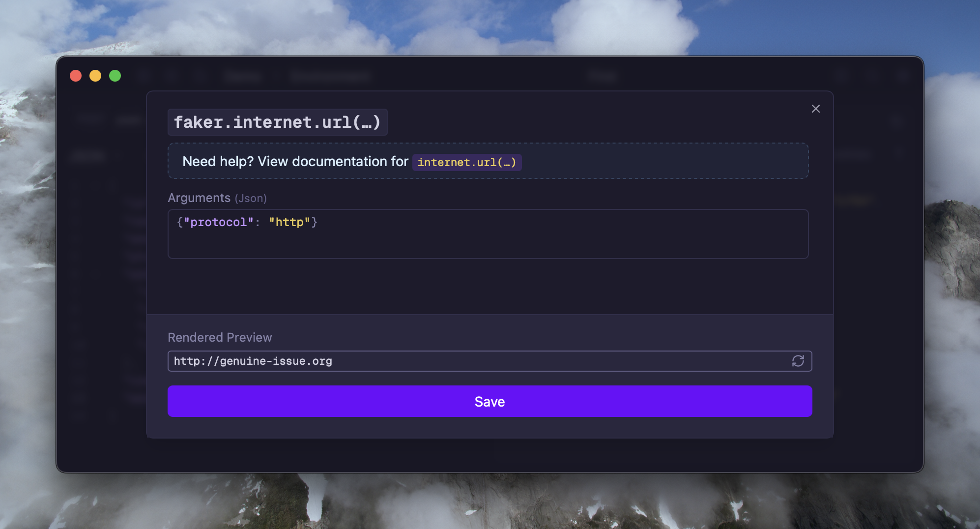Minimize window with the yellow button

tap(95, 76)
